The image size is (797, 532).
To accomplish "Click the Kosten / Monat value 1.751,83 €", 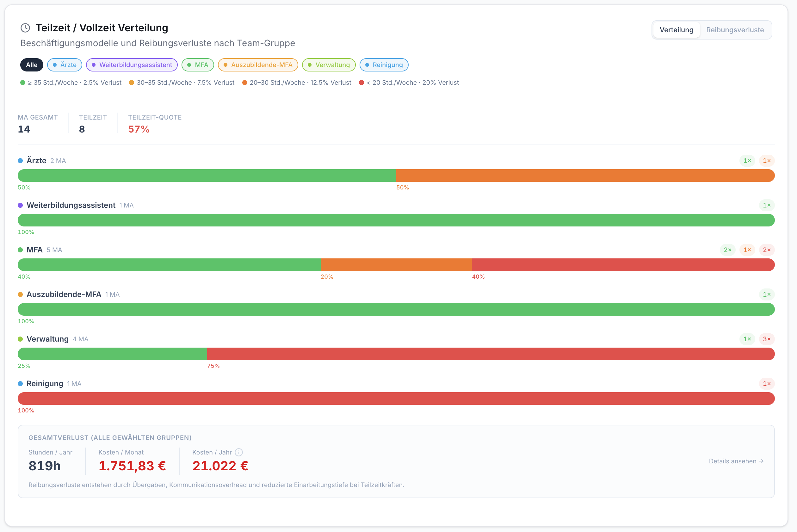I will pyautogui.click(x=132, y=466).
